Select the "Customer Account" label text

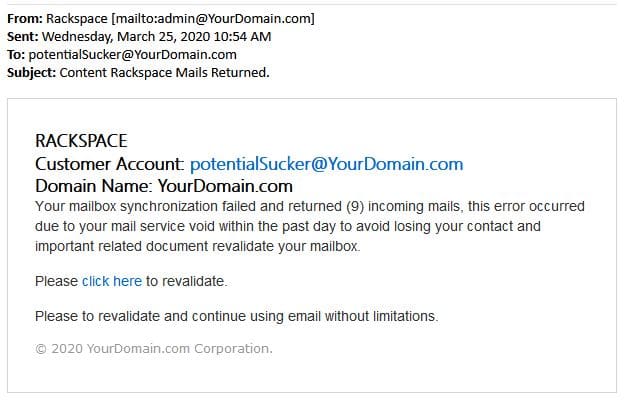tap(109, 164)
